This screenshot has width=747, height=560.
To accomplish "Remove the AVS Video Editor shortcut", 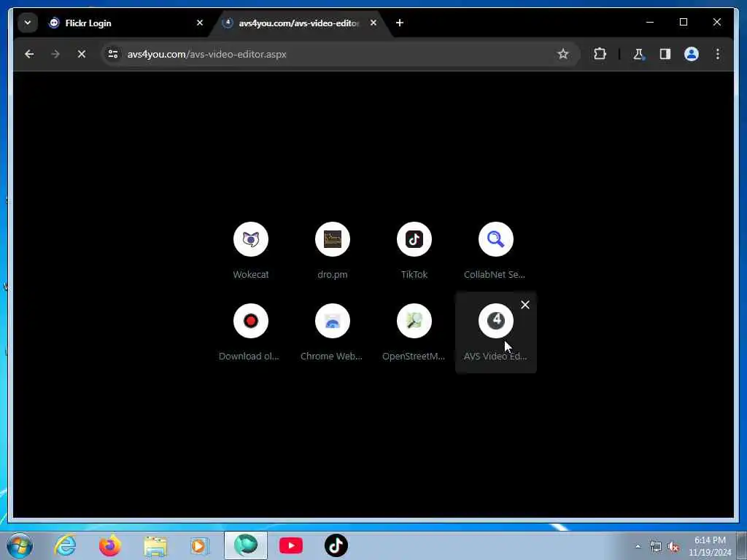I will click(525, 305).
